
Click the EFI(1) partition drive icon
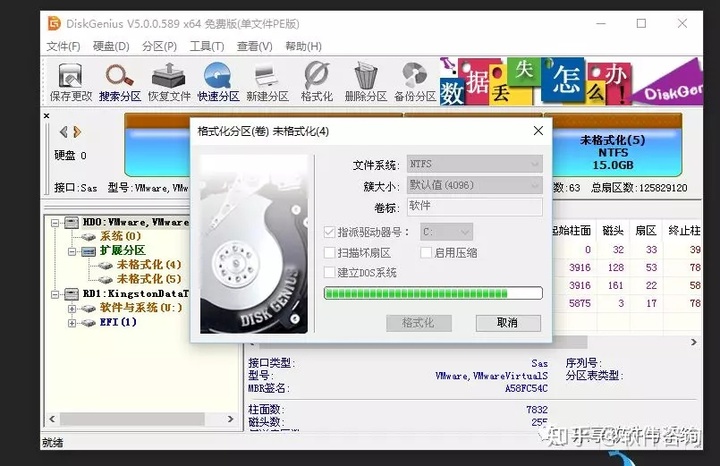tap(88, 323)
